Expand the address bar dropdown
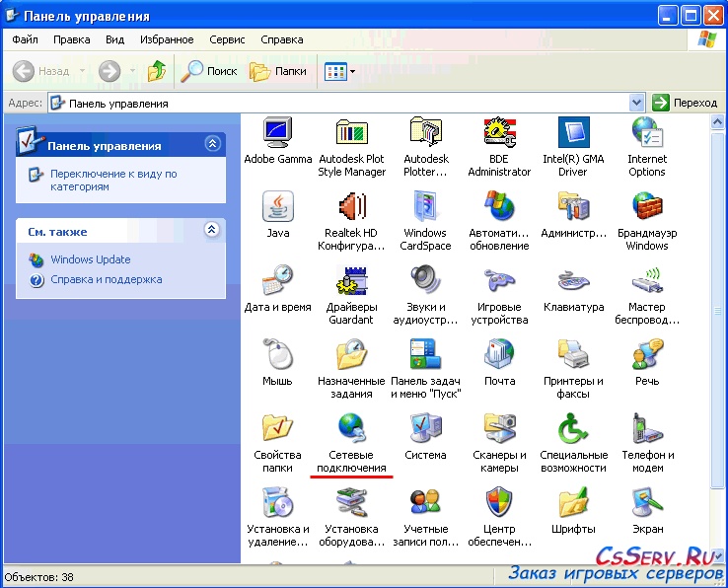This screenshot has width=728, height=588. click(636, 103)
